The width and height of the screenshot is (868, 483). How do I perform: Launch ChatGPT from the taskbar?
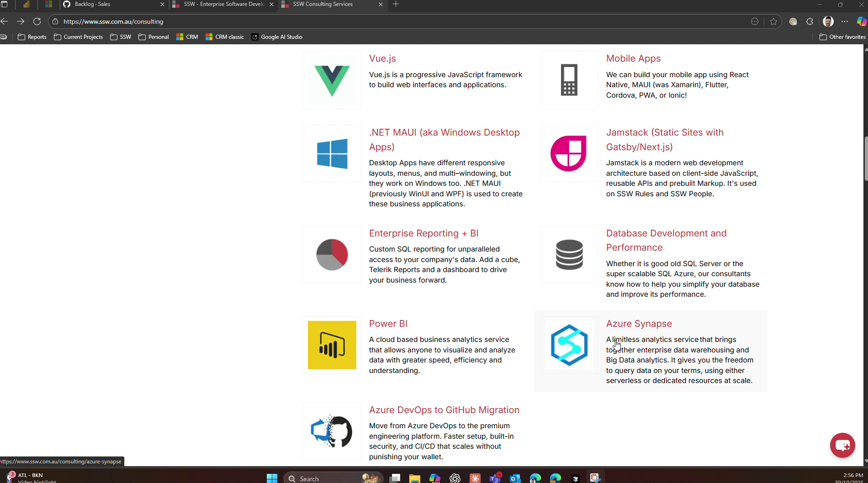tap(455, 478)
